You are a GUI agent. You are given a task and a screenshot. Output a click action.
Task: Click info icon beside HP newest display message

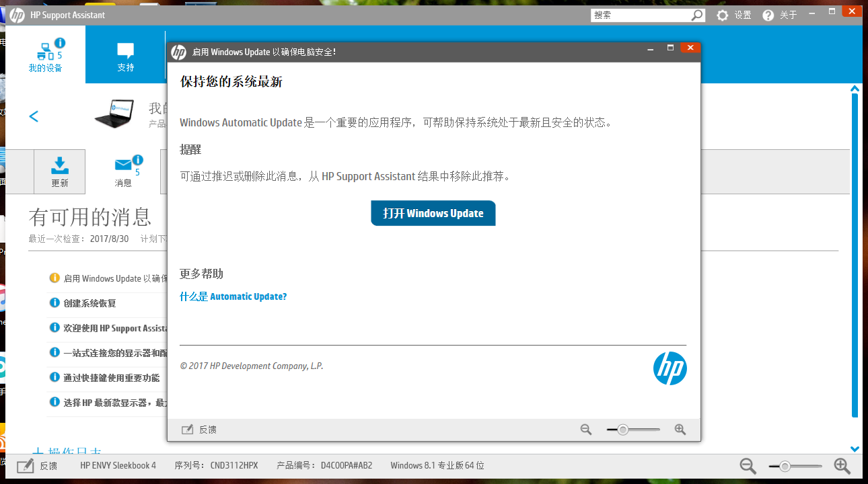click(55, 402)
